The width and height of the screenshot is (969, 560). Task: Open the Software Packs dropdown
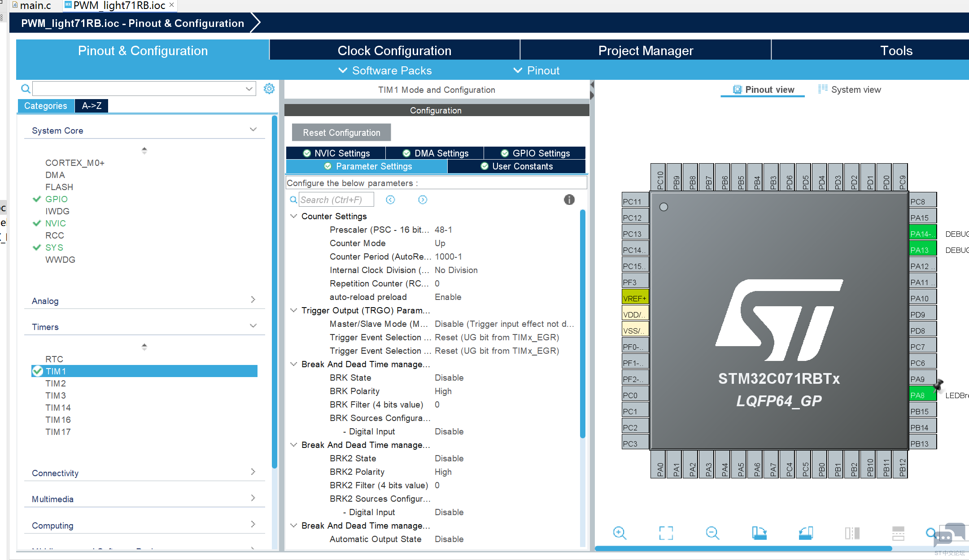click(x=385, y=70)
